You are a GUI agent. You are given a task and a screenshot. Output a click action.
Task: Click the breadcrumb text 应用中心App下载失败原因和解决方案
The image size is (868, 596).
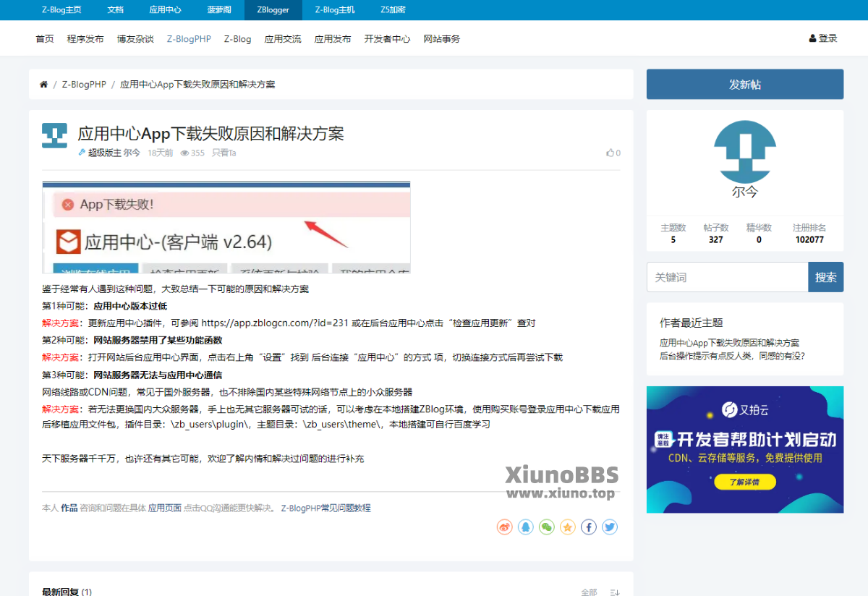coord(197,85)
